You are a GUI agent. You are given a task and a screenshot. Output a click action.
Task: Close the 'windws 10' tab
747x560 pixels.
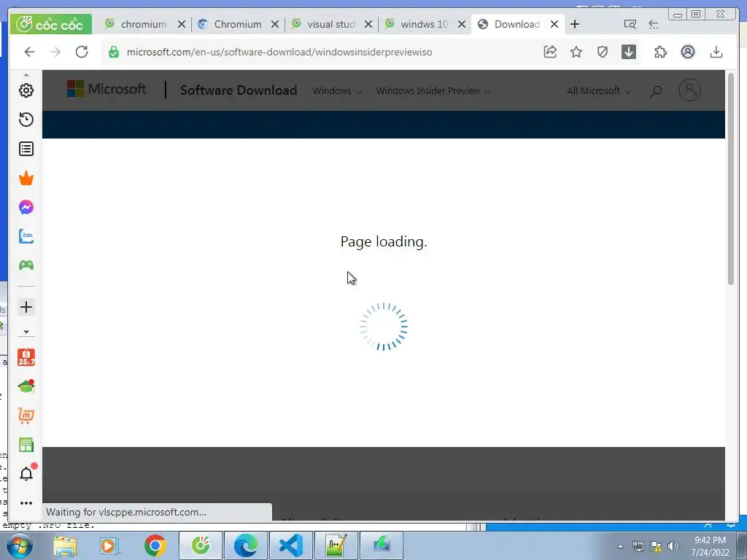pyautogui.click(x=462, y=24)
